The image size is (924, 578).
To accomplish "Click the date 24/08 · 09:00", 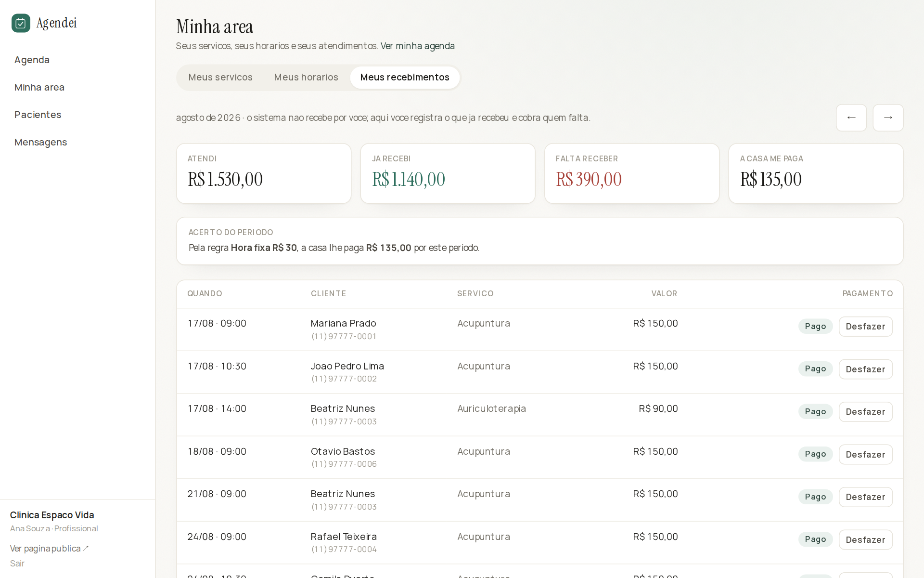I will (217, 537).
